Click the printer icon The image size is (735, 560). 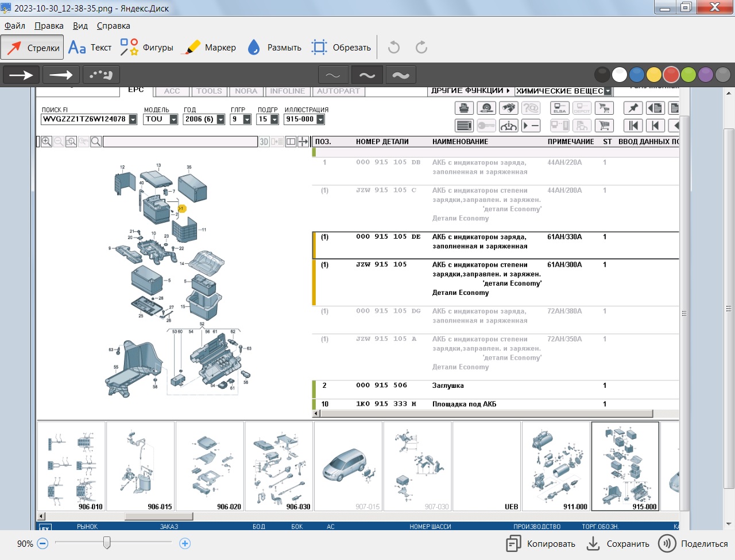pyautogui.click(x=464, y=108)
